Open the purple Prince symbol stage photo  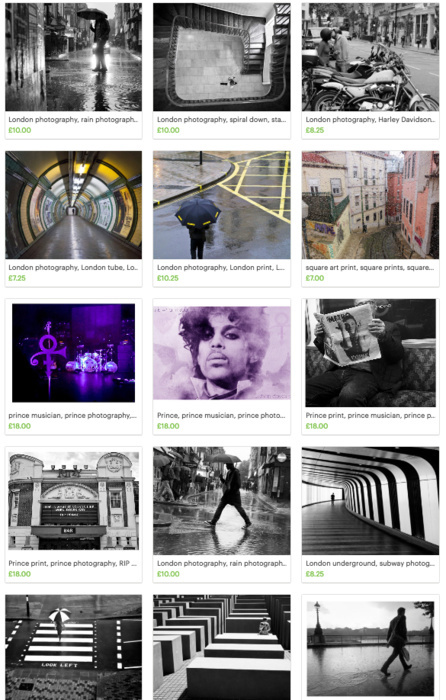[x=74, y=353]
